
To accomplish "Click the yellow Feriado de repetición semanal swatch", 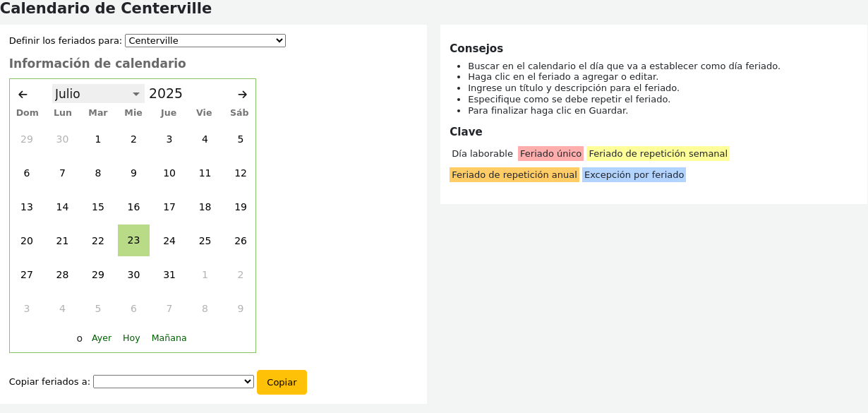I will (x=658, y=154).
